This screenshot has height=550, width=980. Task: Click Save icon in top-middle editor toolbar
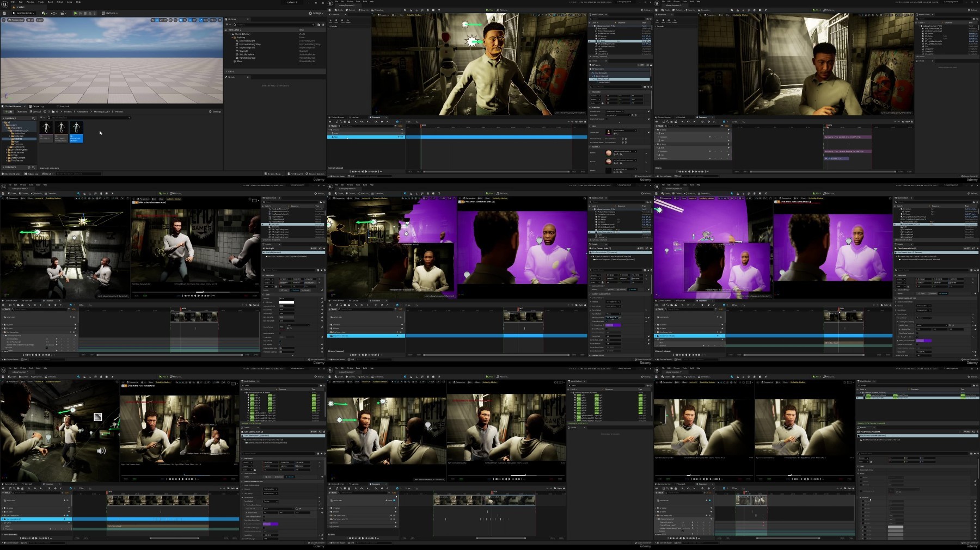pos(329,10)
